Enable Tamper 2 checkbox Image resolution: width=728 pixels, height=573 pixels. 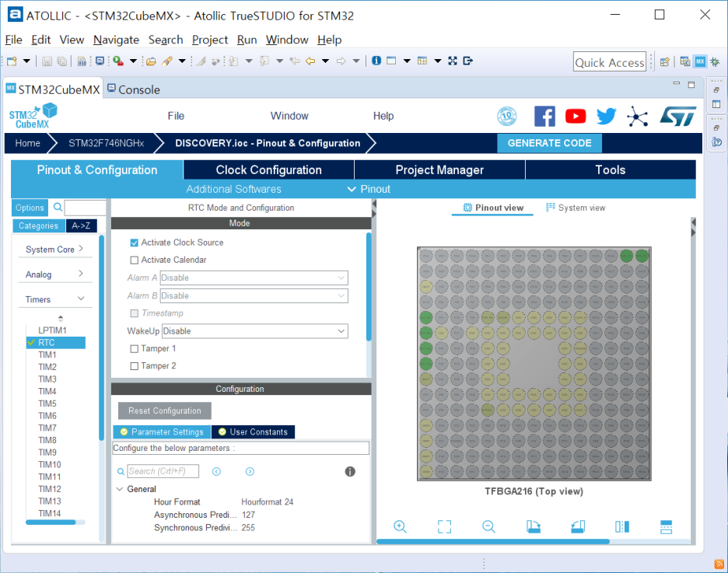tap(135, 366)
